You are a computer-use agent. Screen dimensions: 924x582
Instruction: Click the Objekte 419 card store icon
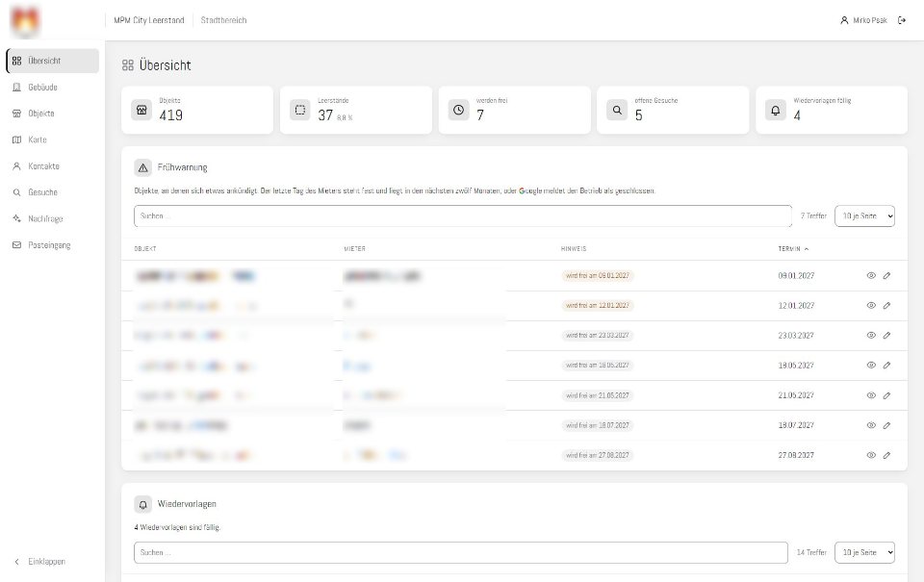[x=141, y=111]
